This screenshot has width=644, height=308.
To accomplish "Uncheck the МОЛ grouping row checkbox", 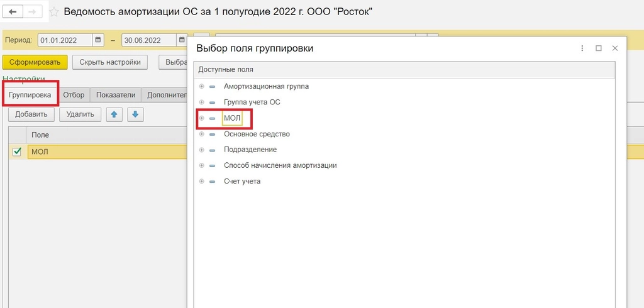I will point(17,152).
